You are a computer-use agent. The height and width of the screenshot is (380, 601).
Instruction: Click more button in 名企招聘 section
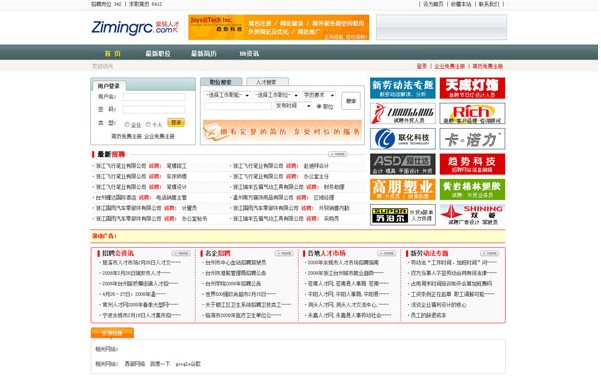click(284, 253)
